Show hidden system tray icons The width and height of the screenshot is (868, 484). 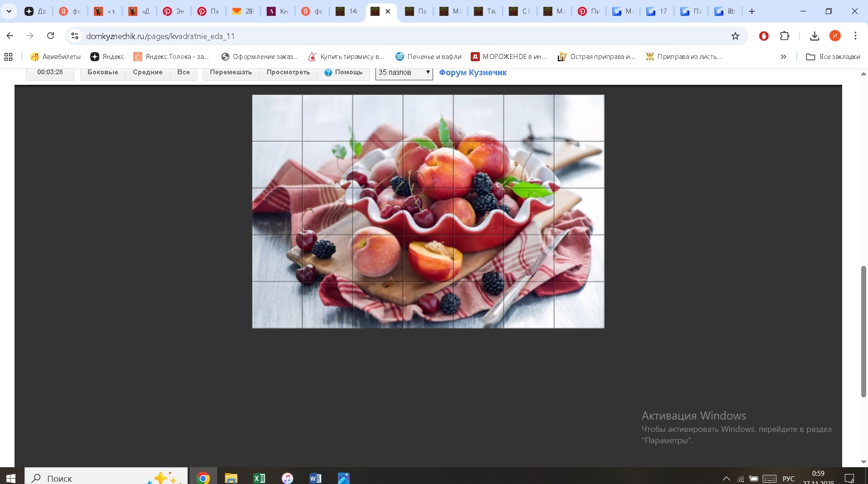point(726,479)
